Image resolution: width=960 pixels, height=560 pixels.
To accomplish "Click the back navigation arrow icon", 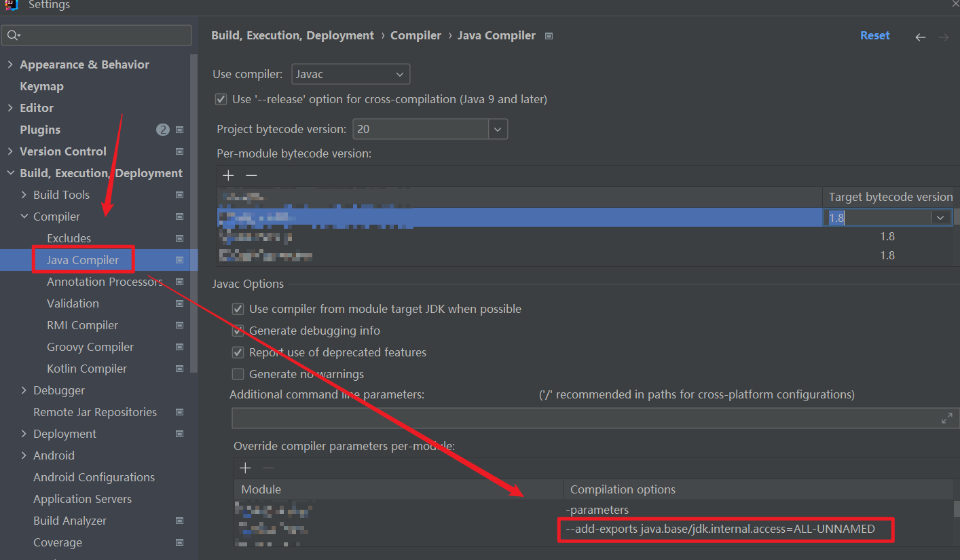I will pos(920,37).
